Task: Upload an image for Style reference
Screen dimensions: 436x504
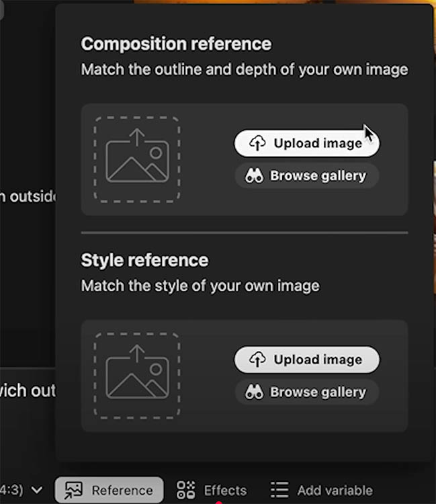Action: click(307, 360)
